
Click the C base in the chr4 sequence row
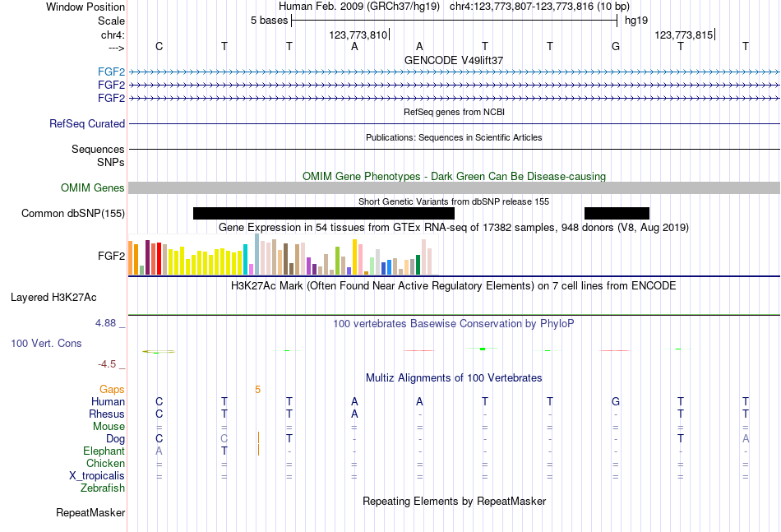coord(159,46)
